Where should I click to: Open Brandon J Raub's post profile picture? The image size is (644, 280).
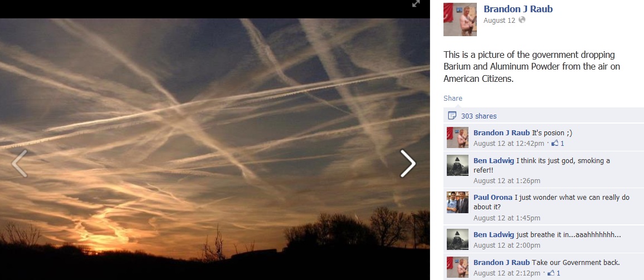[460, 19]
